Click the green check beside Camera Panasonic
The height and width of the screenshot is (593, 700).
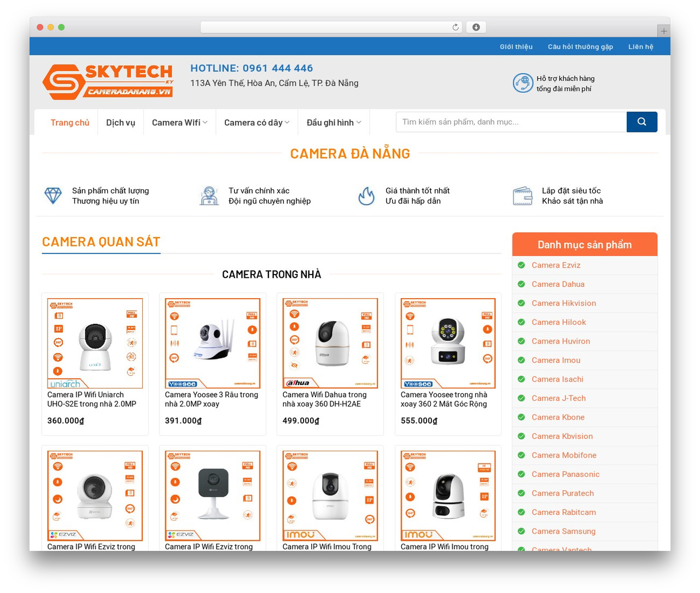tap(521, 474)
